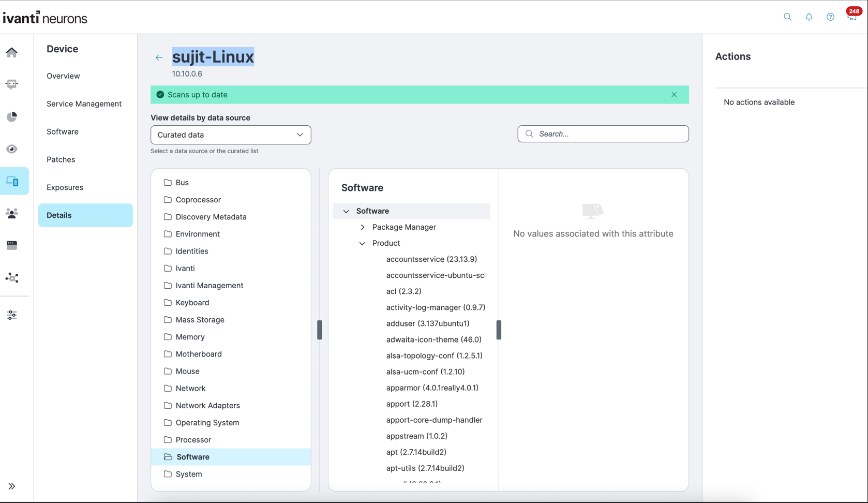Expand left navigation with double chevron
This screenshot has height=503, width=868.
coord(12,486)
